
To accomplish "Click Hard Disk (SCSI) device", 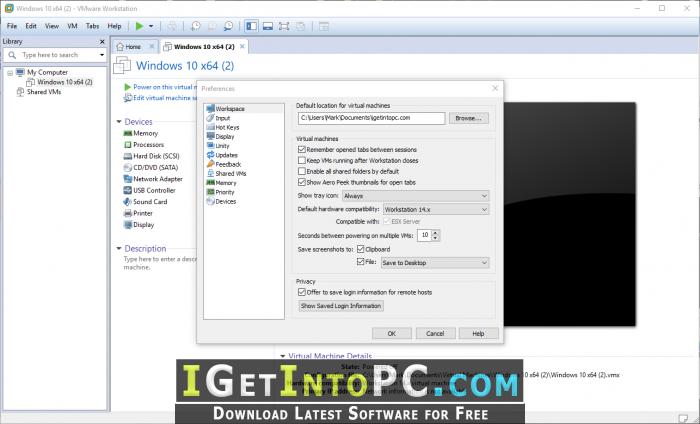I will click(151, 156).
